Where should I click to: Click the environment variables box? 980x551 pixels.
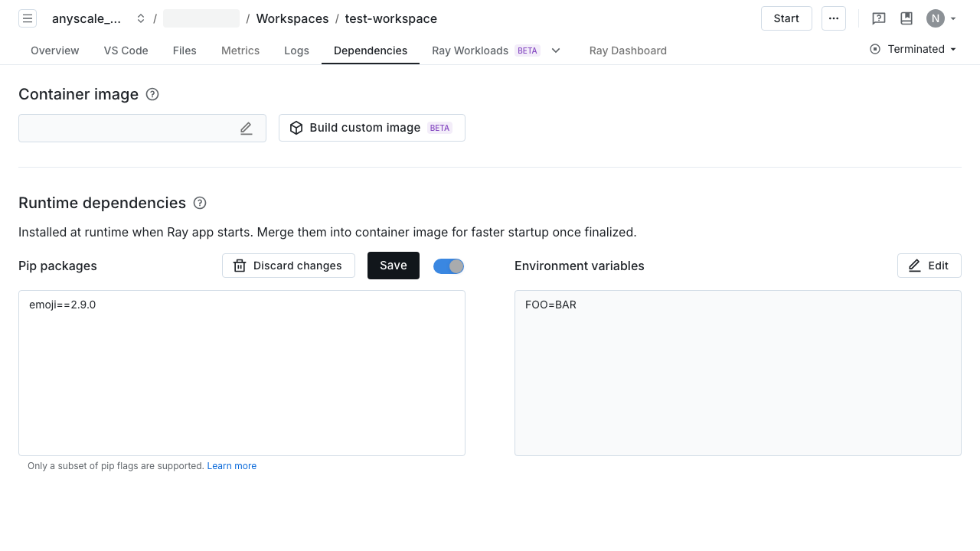(738, 373)
